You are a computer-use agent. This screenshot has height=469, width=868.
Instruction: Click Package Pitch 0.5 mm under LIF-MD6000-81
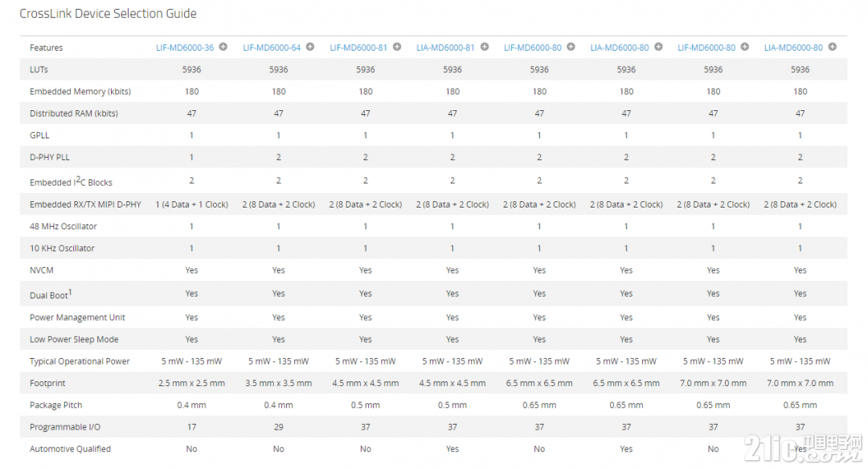[366, 405]
